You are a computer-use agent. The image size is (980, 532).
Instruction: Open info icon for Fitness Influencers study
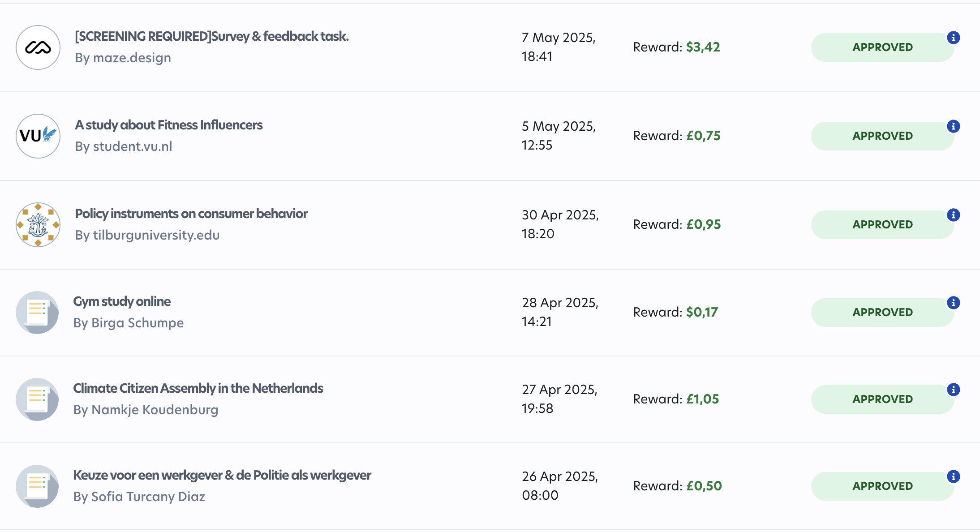click(954, 126)
